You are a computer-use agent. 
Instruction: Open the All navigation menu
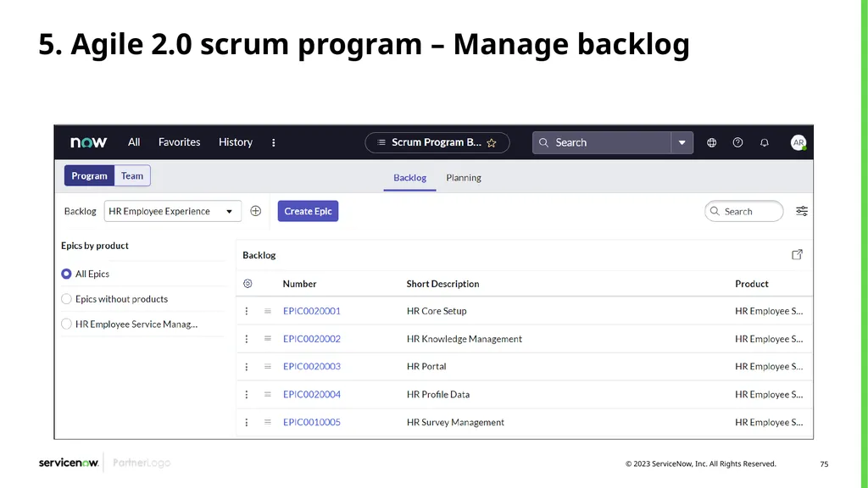tap(134, 142)
